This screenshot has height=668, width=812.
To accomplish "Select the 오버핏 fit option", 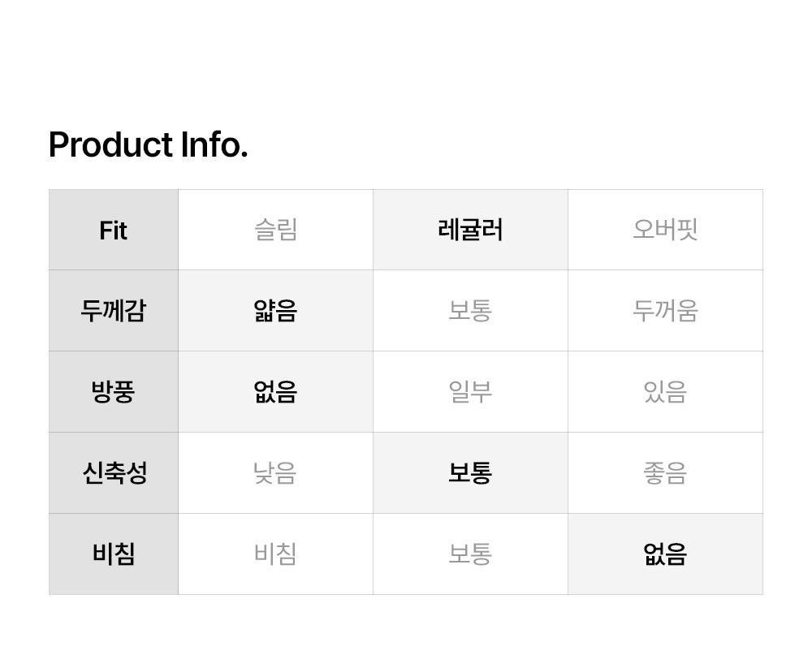I will click(665, 231).
